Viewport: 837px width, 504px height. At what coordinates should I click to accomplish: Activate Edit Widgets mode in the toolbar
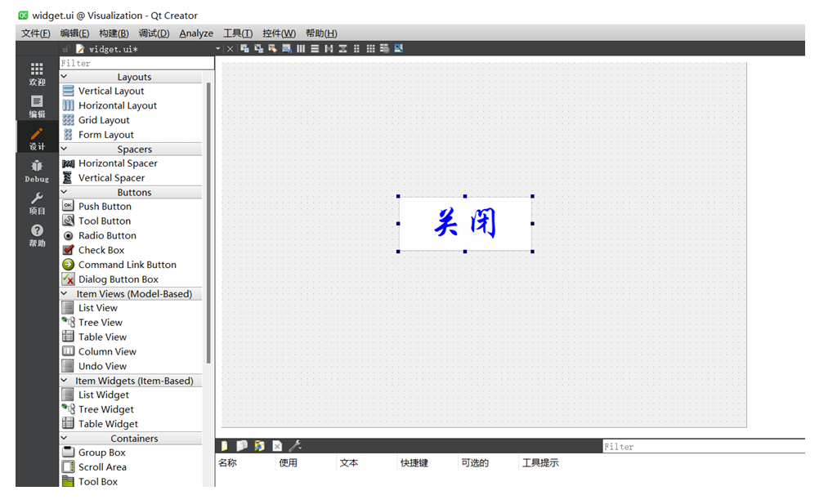tap(244, 48)
